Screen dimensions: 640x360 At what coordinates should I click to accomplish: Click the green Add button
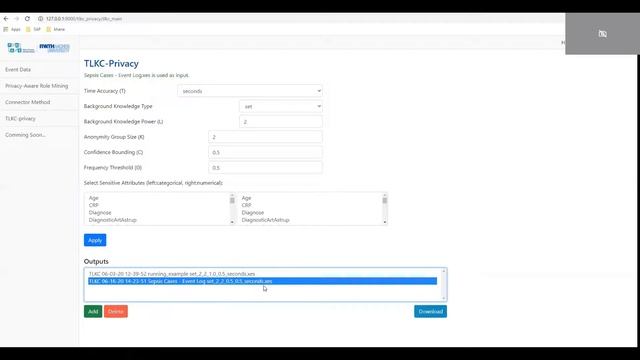[x=93, y=311]
